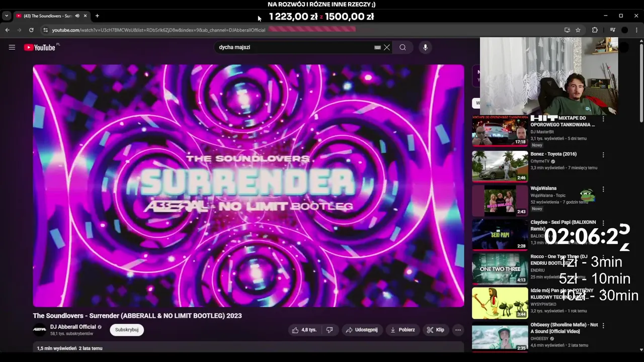Open DJ Abberall Official channel name link
644x362 pixels.
click(73, 327)
